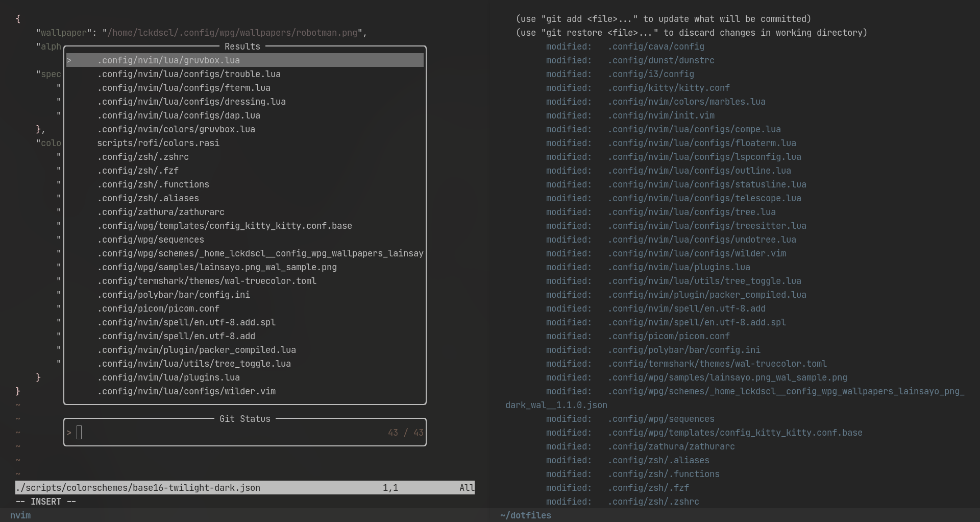Select .config/polybar/bar/config.ini in Results
980x522 pixels.
pos(174,295)
